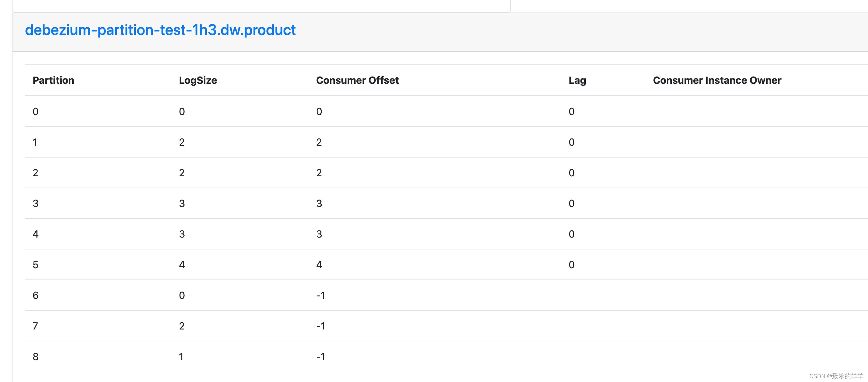Select partition 8 row number
The image size is (868, 382).
(x=35, y=357)
